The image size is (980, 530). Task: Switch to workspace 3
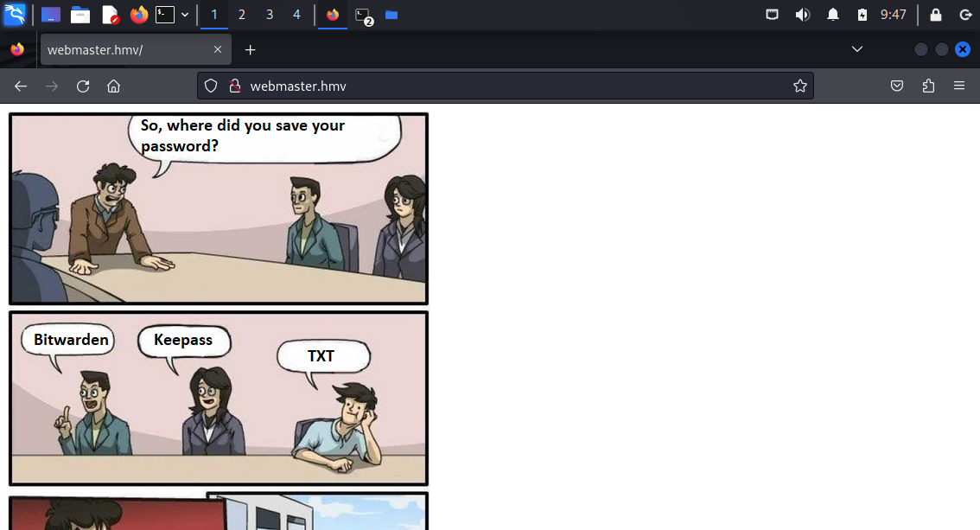270,15
